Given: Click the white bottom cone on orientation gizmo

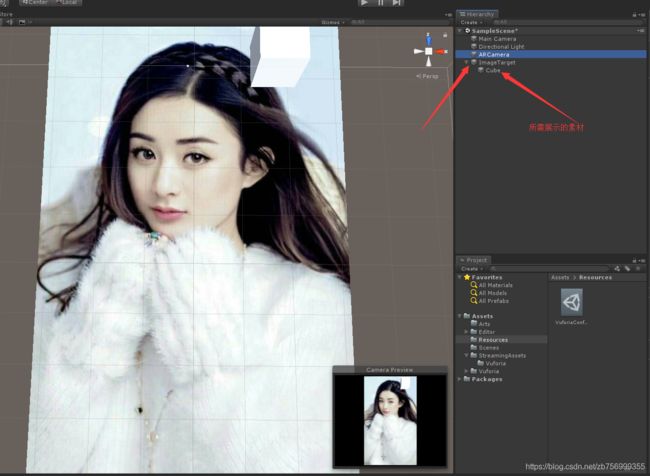Looking at the screenshot, I should 429,62.
